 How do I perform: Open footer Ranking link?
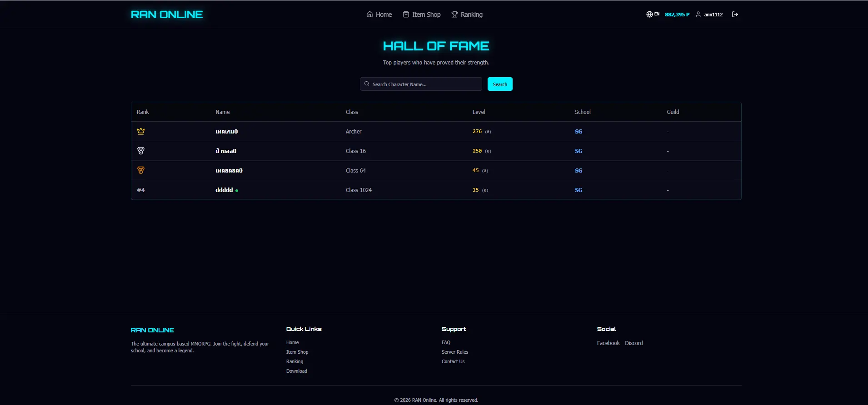click(x=294, y=361)
